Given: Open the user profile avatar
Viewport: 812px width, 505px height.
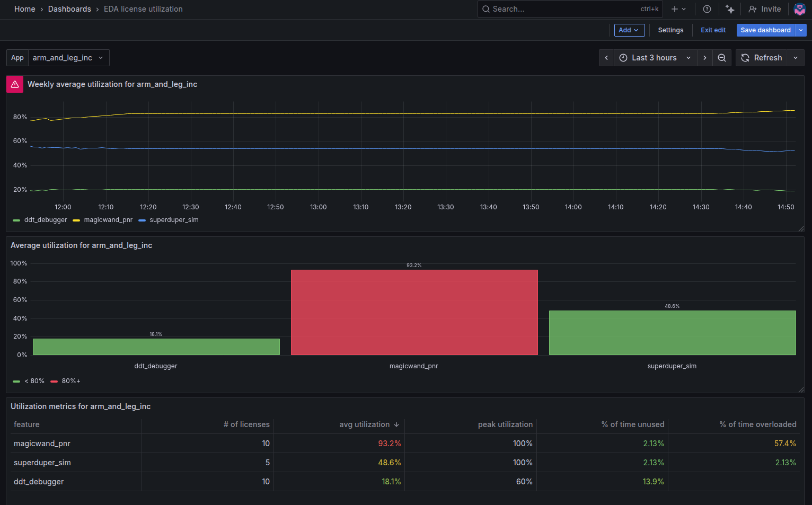Looking at the screenshot, I should tap(799, 9).
